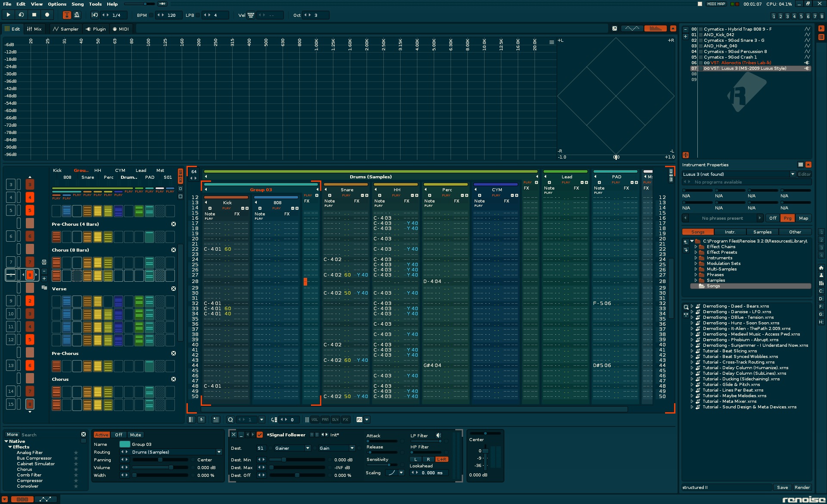Open the Samples browser category
Viewport: 827px width, 504px height.
tap(762, 232)
